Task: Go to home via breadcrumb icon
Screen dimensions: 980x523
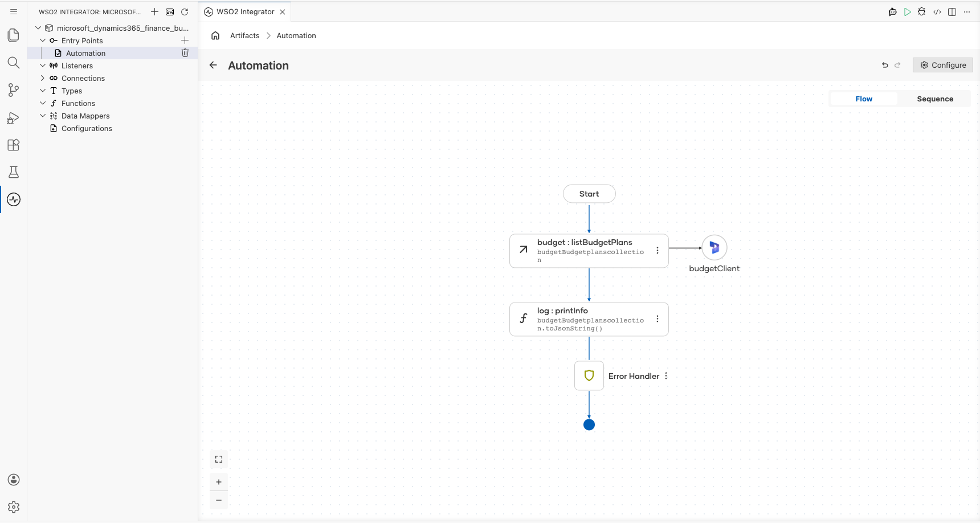Action: coord(215,35)
